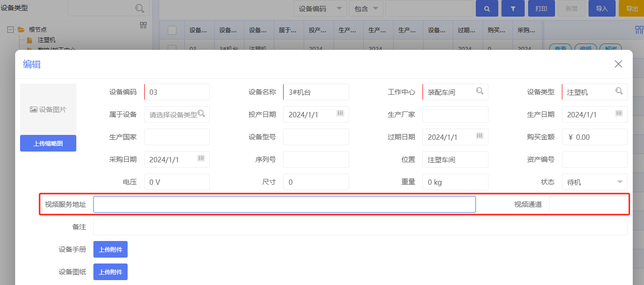Click the search magnifier in 设备类型 panel
This screenshot has width=644, height=285.
coord(139,8)
